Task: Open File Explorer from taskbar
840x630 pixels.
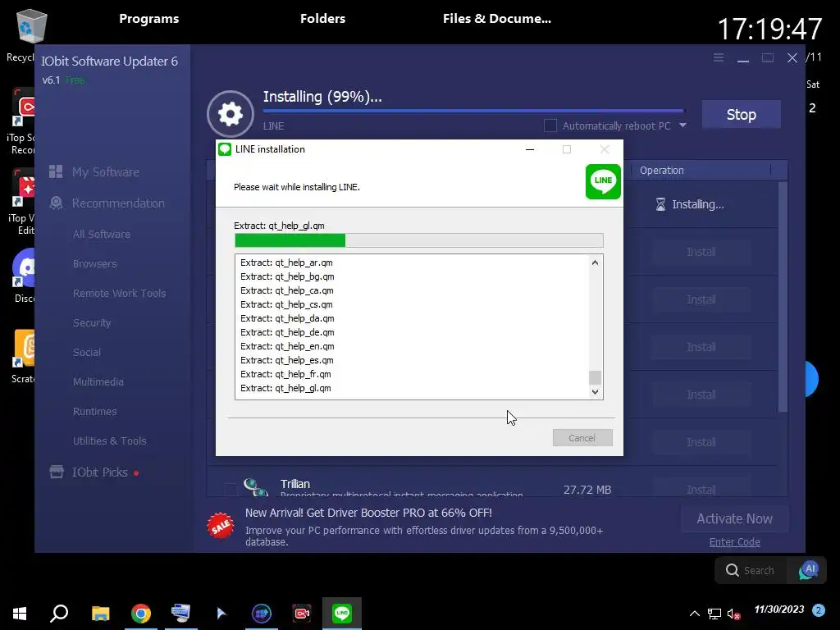Action: 100,614
